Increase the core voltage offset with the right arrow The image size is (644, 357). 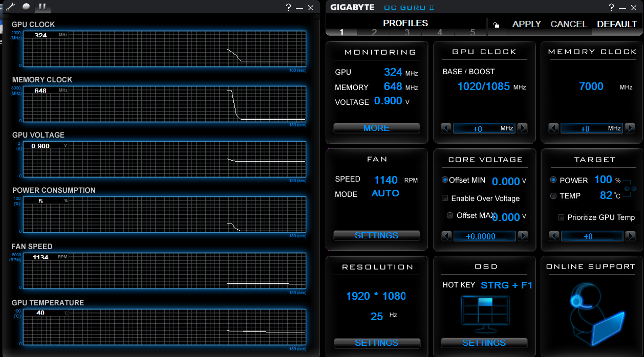pyautogui.click(x=523, y=236)
